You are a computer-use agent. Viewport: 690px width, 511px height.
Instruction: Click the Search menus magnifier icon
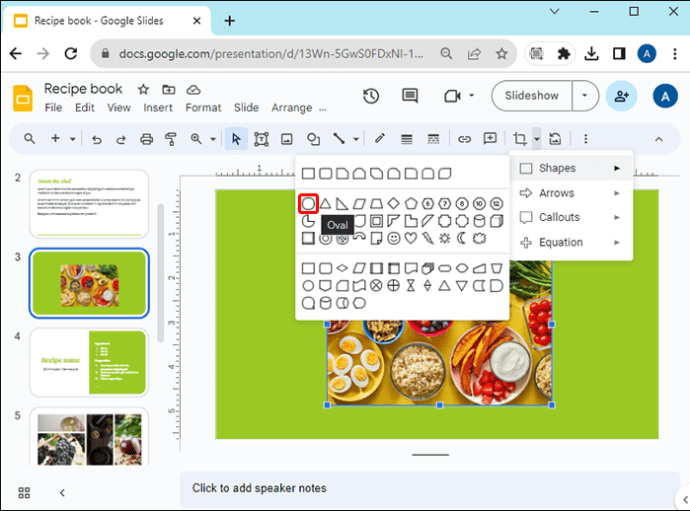click(x=29, y=139)
